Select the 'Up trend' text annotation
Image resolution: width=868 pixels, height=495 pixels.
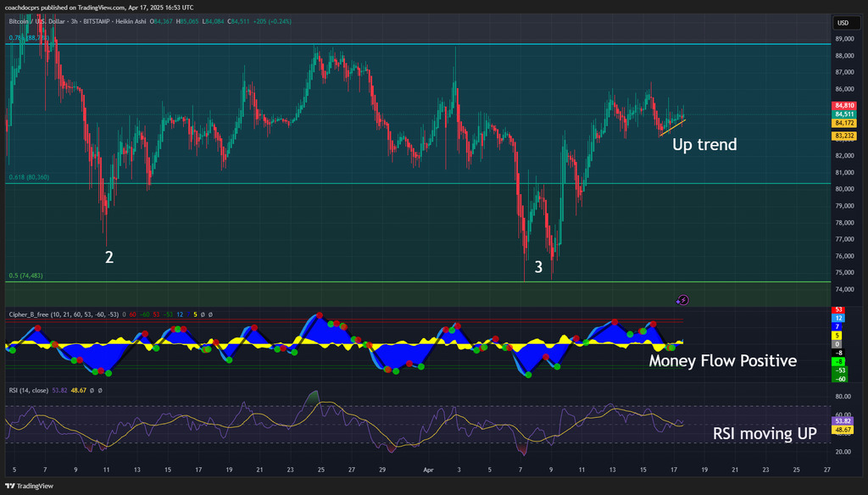[704, 145]
